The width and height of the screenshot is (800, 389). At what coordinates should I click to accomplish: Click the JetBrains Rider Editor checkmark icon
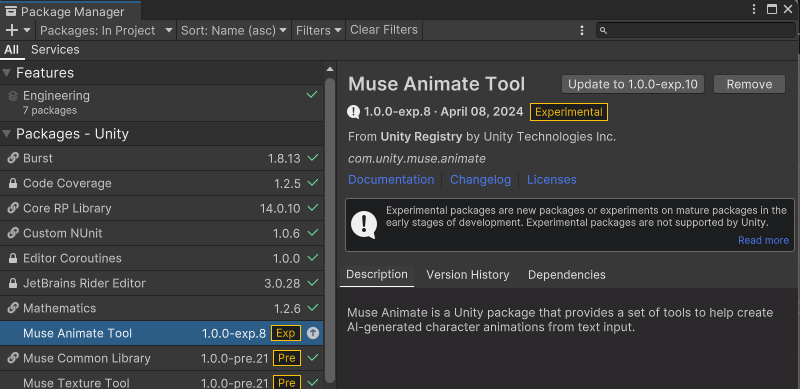[x=313, y=283]
